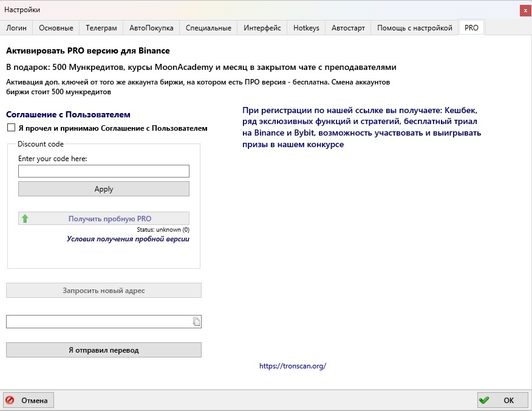Accept the User Agreement checkbox

11,128
